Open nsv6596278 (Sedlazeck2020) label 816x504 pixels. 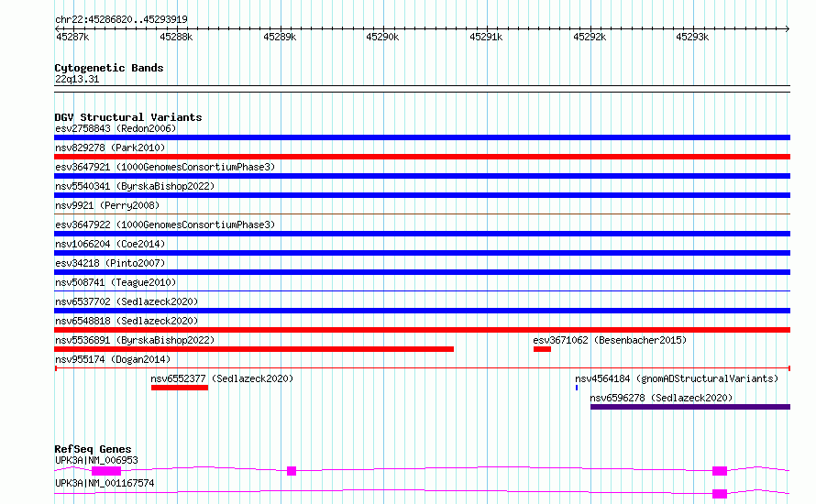pos(661,398)
